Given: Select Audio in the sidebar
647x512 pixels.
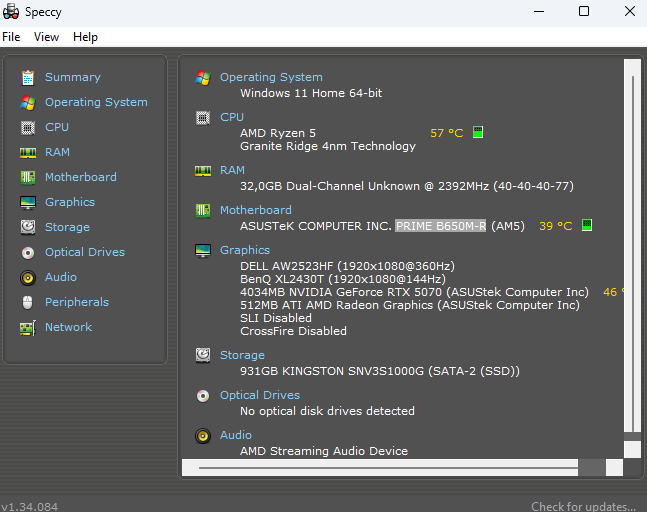Looking at the screenshot, I should (x=61, y=277).
